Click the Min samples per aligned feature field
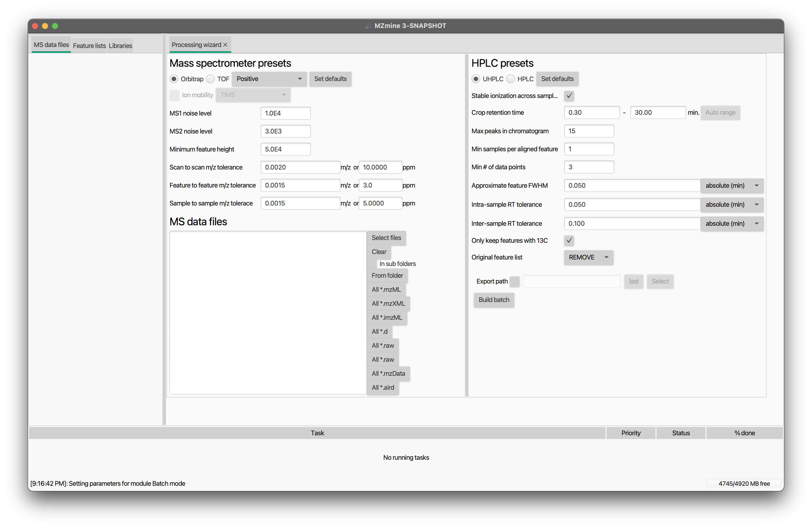This screenshot has width=812, height=528. [x=589, y=149]
